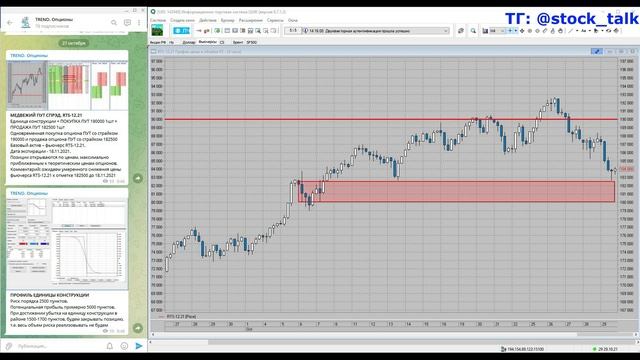Click the highlighted blue chart window header button
This screenshot has height=360, width=640.
pyautogui.click(x=597, y=51)
